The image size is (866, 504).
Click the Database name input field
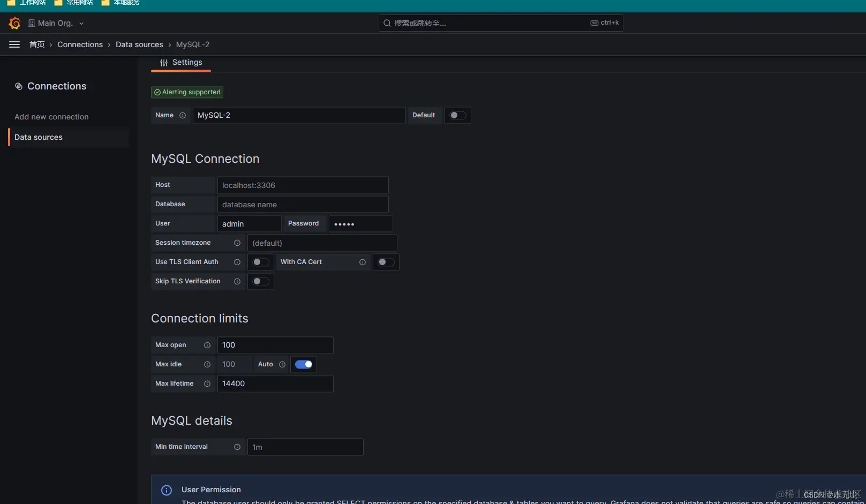tap(303, 205)
